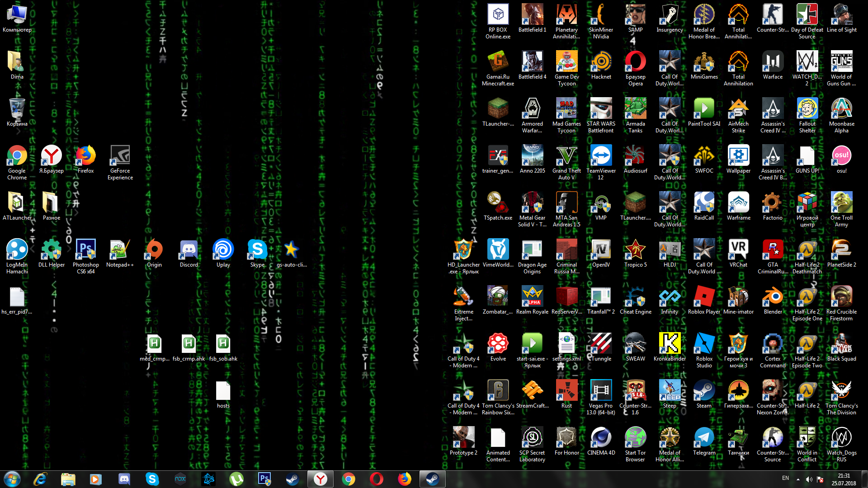Open Windows Explorer from the taskbar
868x488 pixels.
(68, 479)
